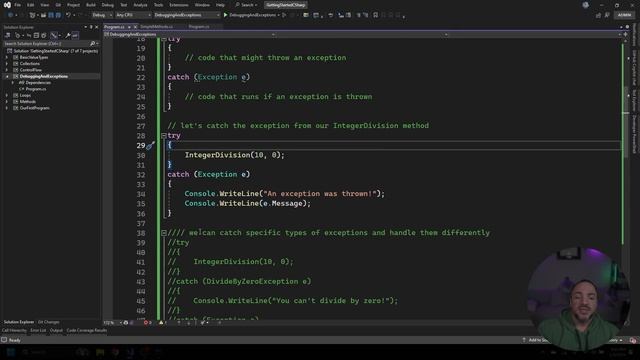The image size is (640, 360).
Task: Open the Extensions menu
Action: coord(179,5)
